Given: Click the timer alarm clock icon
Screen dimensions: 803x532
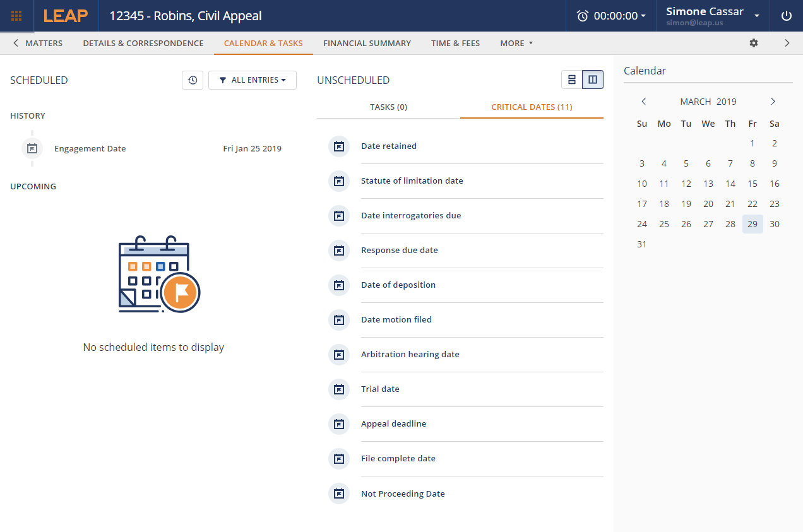Looking at the screenshot, I should click(583, 16).
